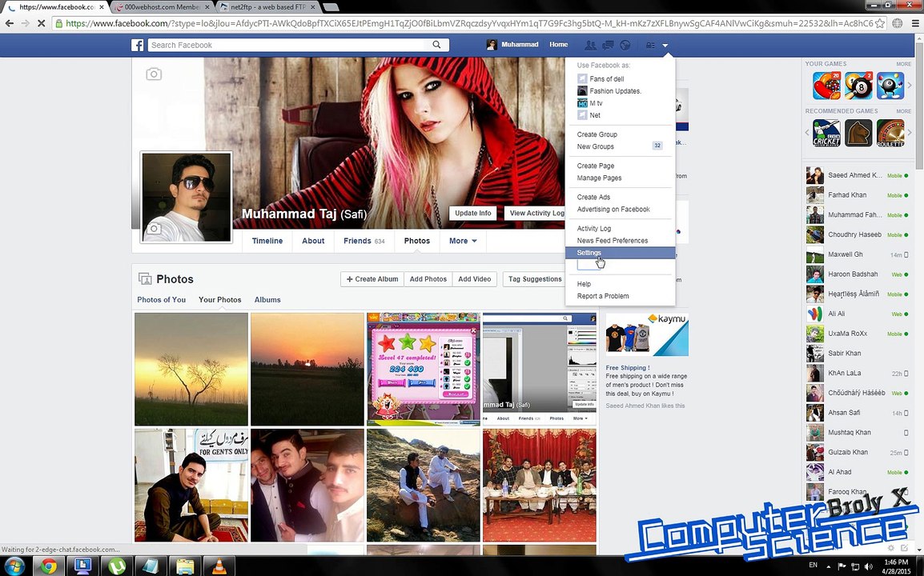The image size is (924, 576).
Task: Open chat with Maxwell Gh
Action: pyautogui.click(x=858, y=254)
